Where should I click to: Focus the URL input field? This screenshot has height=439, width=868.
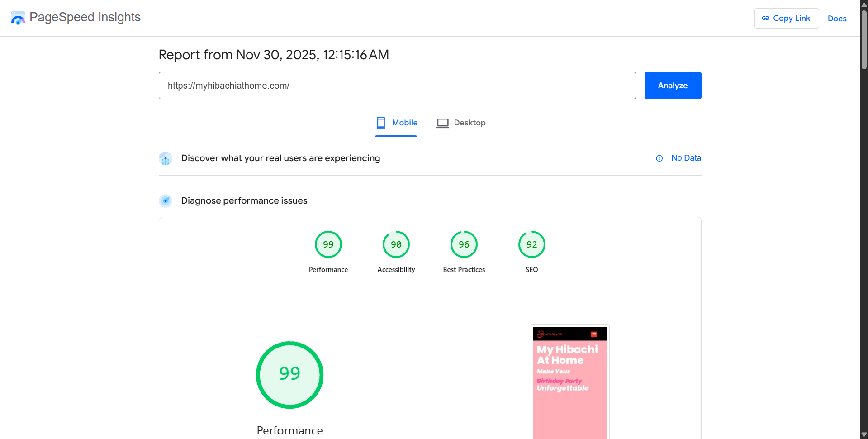[397, 86]
